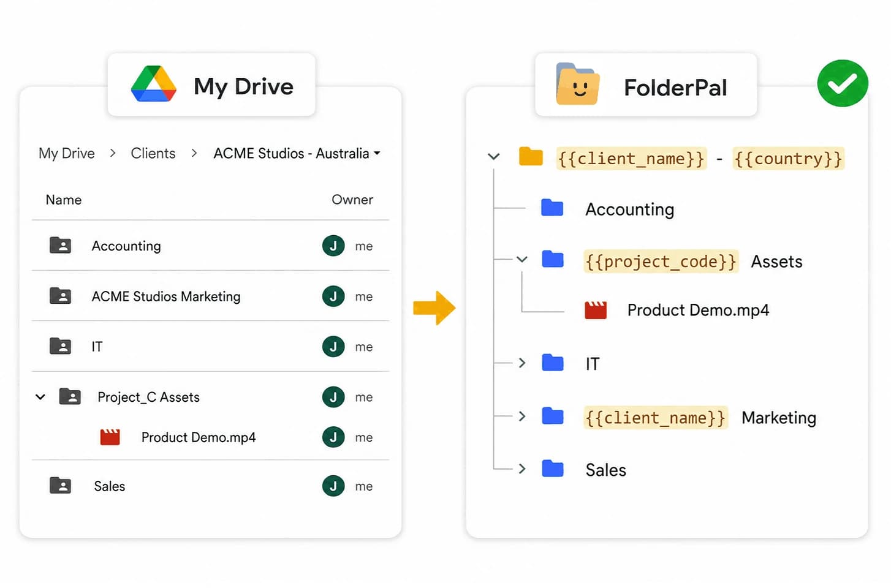Select the ACME Studios Marketing folder icon
891x588 pixels.
(60, 296)
